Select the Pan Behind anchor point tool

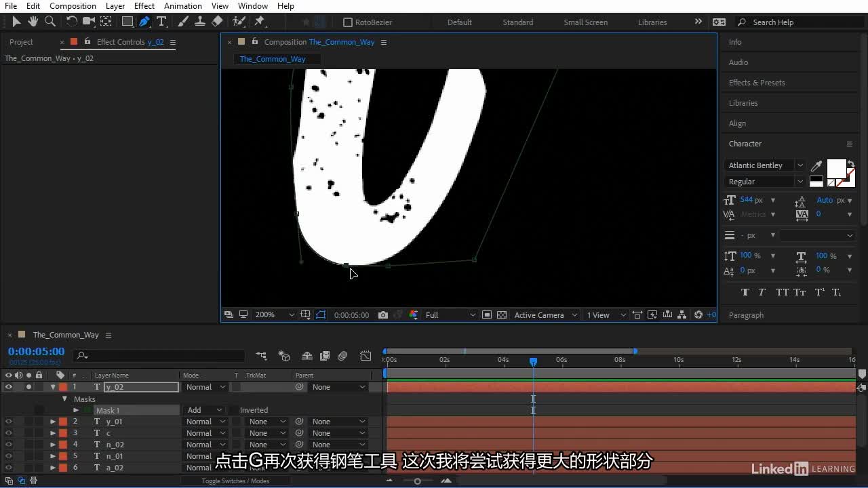click(x=106, y=22)
